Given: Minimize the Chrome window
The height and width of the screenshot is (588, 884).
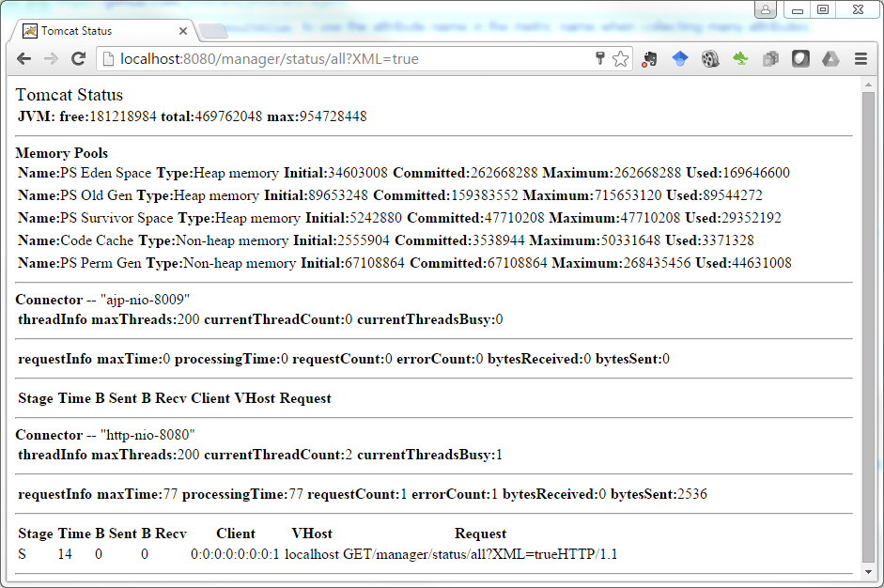Looking at the screenshot, I should point(798,9).
